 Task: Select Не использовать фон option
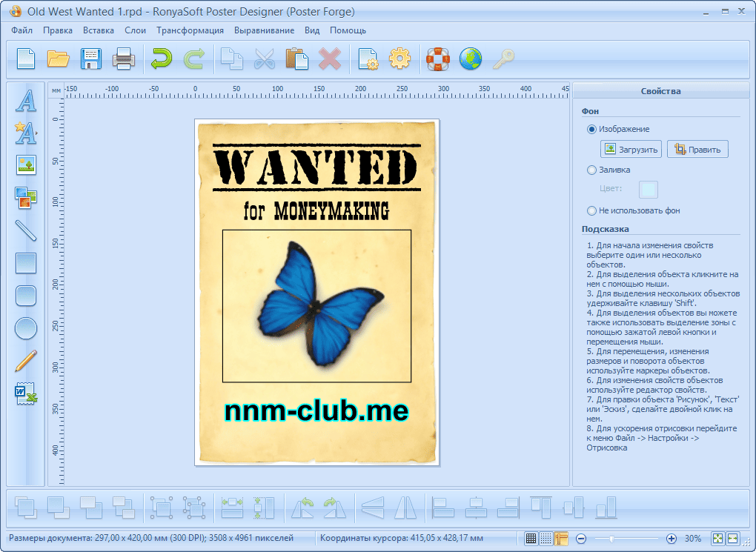(634, 210)
